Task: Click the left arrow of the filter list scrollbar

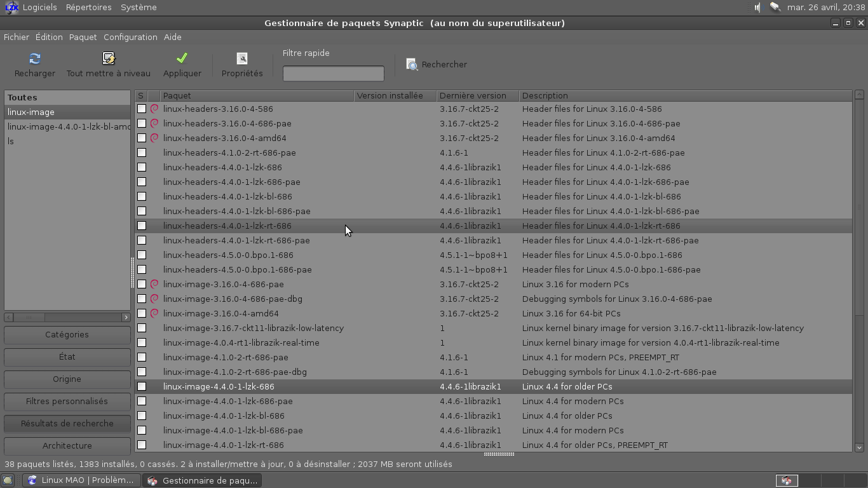Action: click(x=8, y=317)
